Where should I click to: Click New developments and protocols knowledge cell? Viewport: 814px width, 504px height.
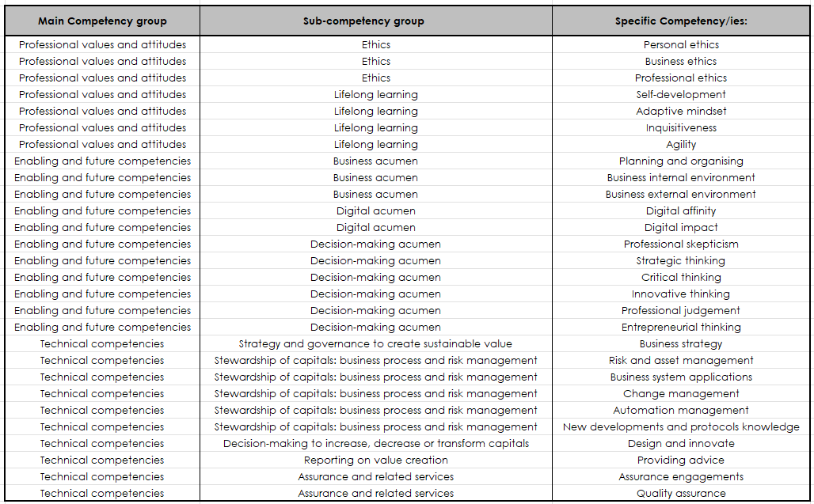[x=681, y=427]
